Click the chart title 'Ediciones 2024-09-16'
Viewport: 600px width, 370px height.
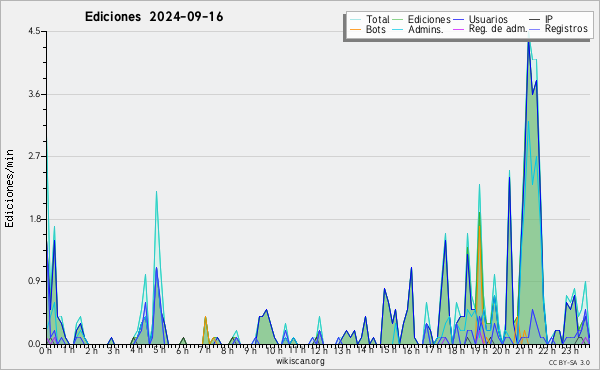tap(154, 17)
